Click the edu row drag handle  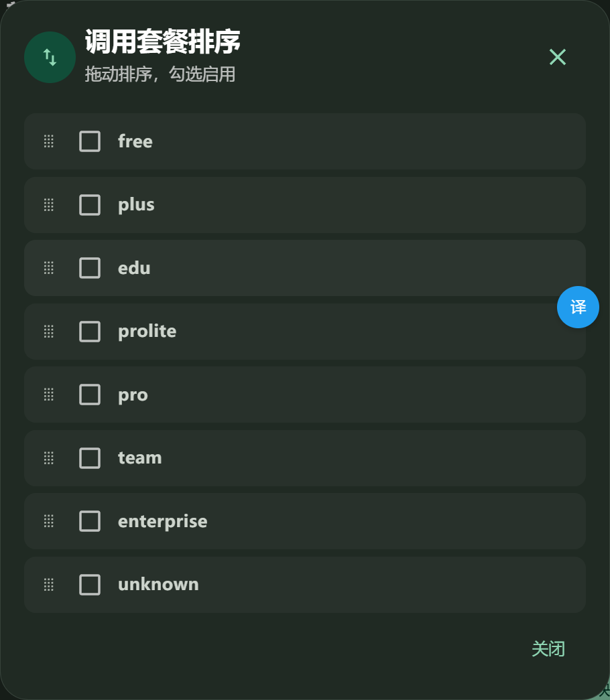pyautogui.click(x=49, y=268)
